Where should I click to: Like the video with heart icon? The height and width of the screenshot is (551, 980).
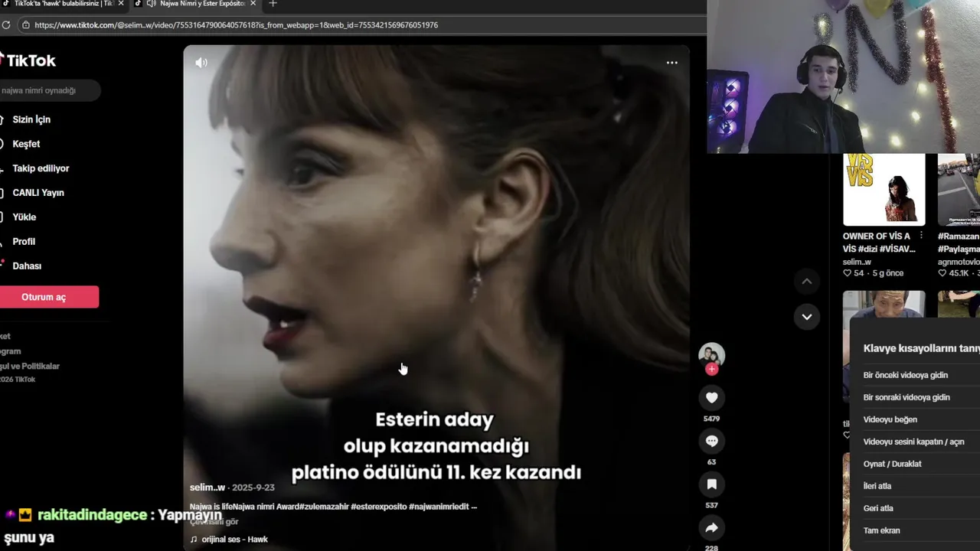pyautogui.click(x=711, y=397)
